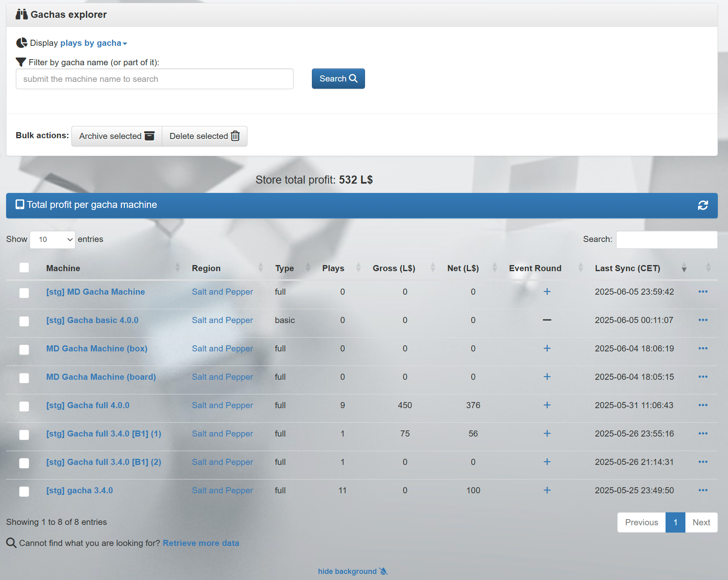Screen dimensions: 728x580
Task: Collapse event round minus for Gacha basic 4.0.0
Action: click(547, 320)
